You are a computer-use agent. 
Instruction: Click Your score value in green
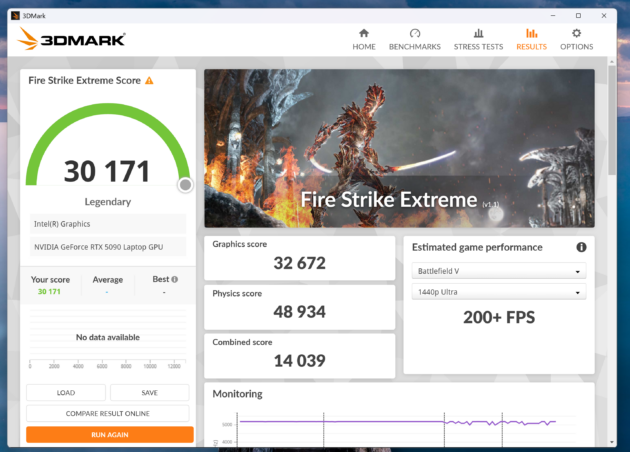(49, 292)
